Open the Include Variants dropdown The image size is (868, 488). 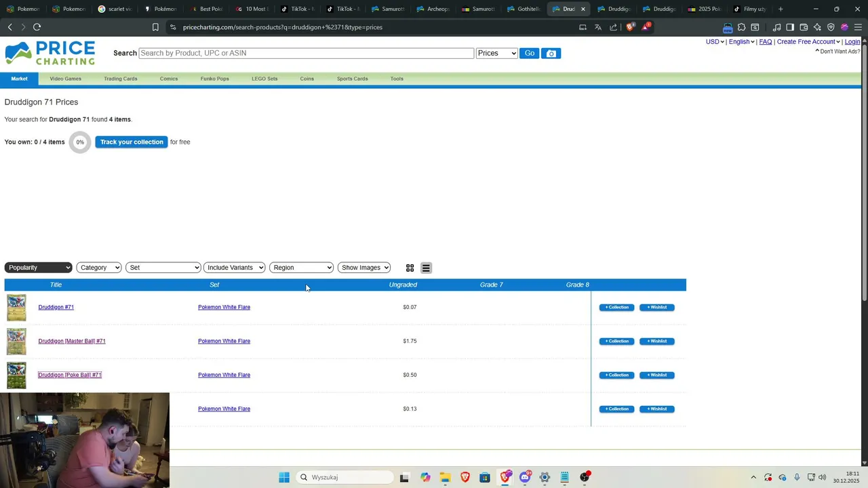235,268
